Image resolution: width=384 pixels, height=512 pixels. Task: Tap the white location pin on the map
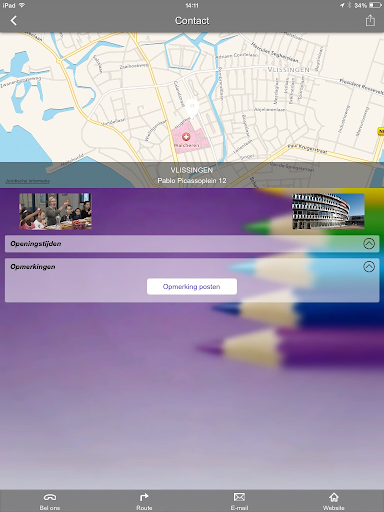pyautogui.click(x=192, y=108)
